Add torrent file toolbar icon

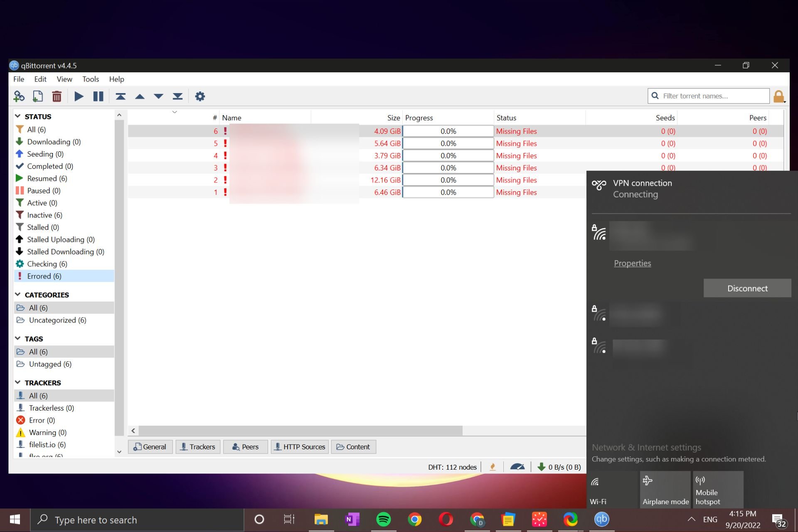tap(38, 96)
